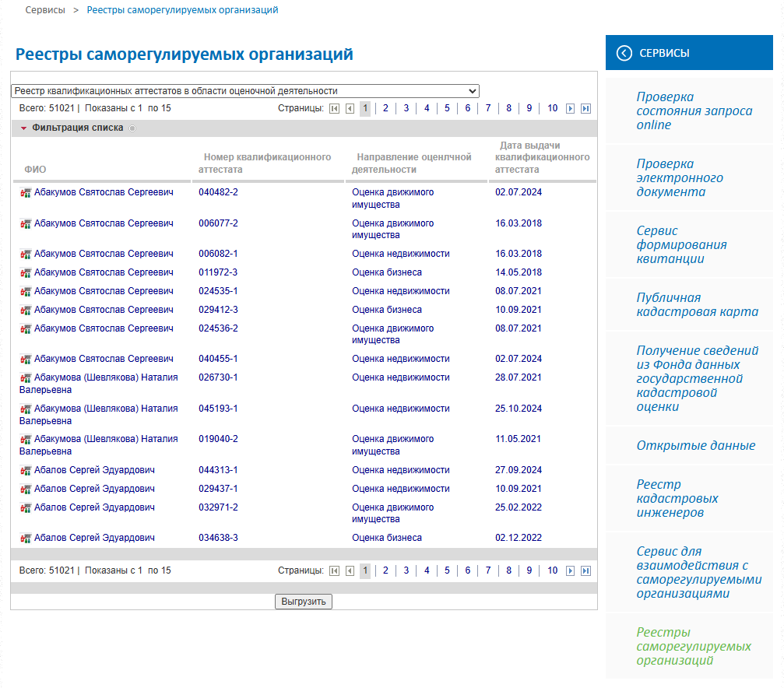Click date 27.09.2024
This screenshot has height=688, width=784.
pyautogui.click(x=519, y=470)
